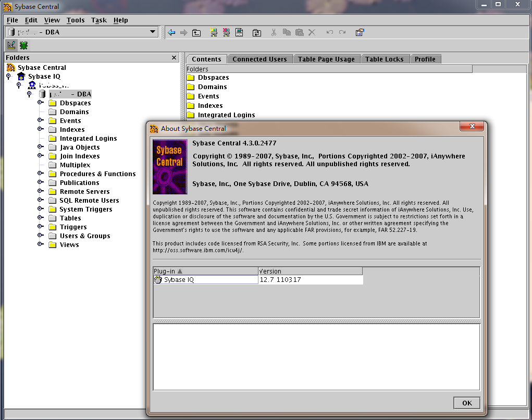
Task: Click the Forward arrow toolbar icon
Action: [183, 33]
